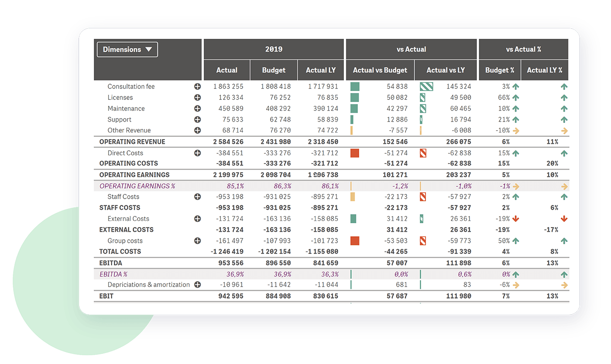Click the EBIT Actual value 942 595
This screenshot has width=611, height=364.
231,296
